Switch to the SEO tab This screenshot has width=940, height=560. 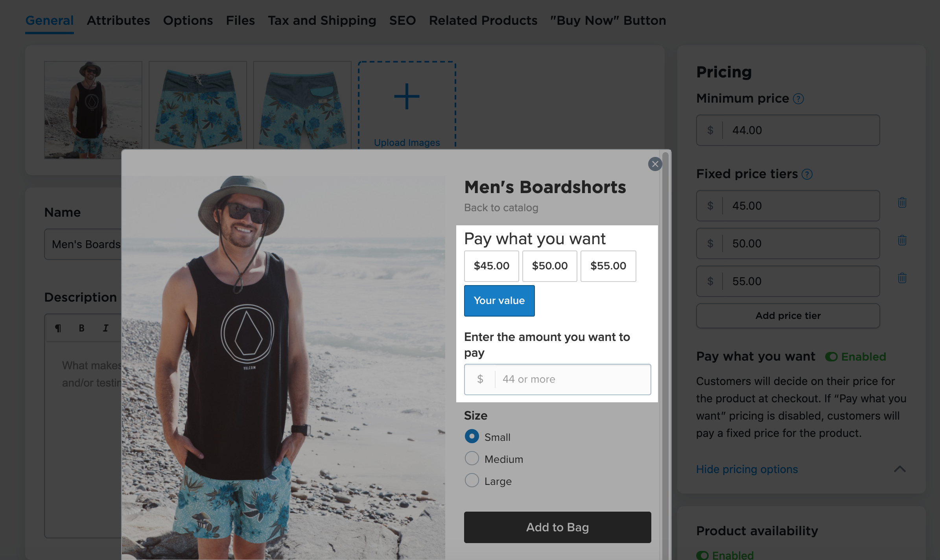(402, 20)
